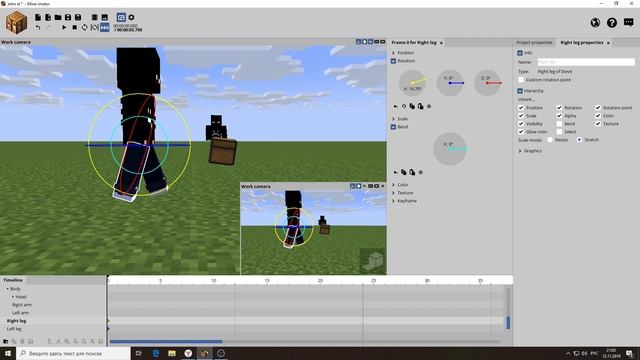Select Frame 0 for Right leg tab

414,42
